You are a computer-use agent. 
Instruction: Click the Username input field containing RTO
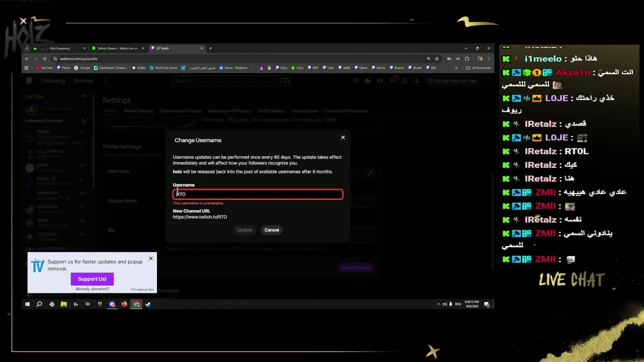click(258, 194)
